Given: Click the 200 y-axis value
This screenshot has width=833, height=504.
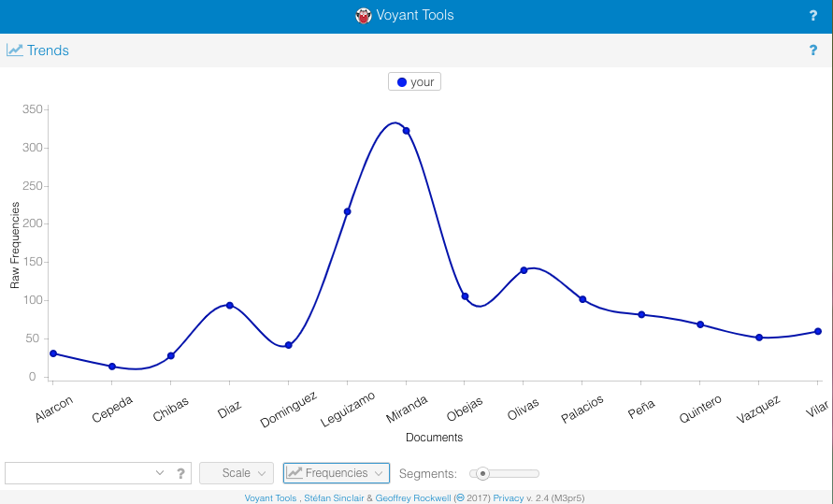Looking at the screenshot, I should pyautogui.click(x=32, y=223).
